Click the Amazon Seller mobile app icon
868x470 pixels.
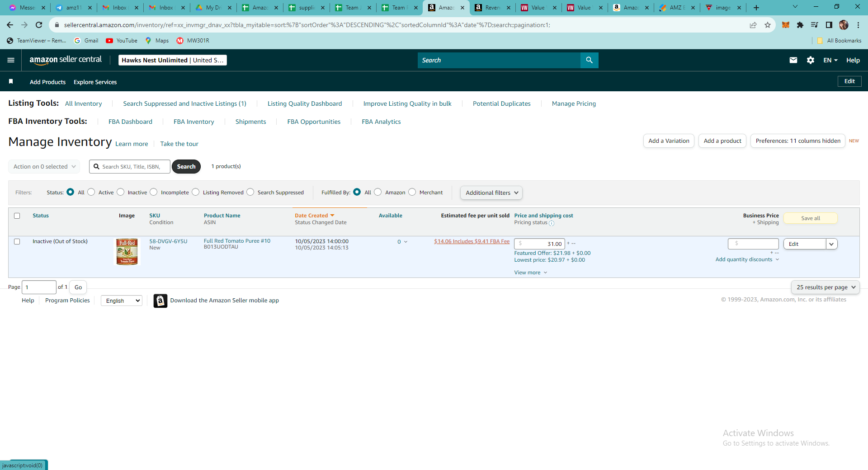(x=160, y=301)
